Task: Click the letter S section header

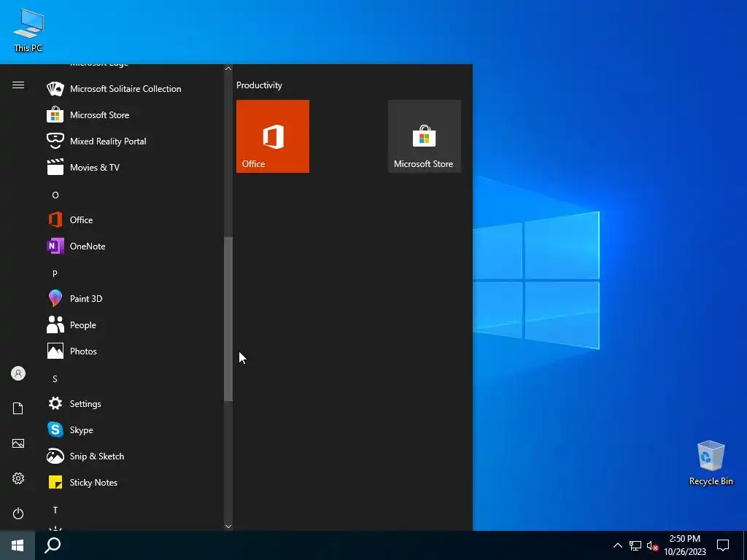Action: [55, 379]
